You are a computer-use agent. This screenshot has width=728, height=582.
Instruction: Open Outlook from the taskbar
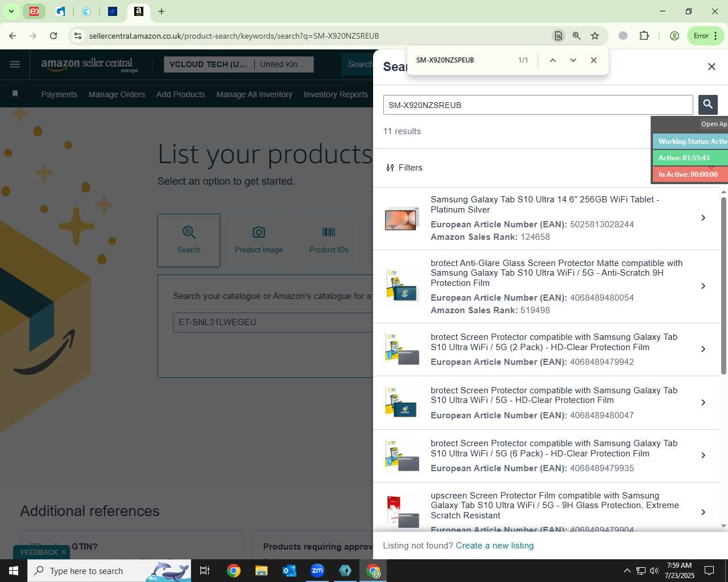coord(289,571)
